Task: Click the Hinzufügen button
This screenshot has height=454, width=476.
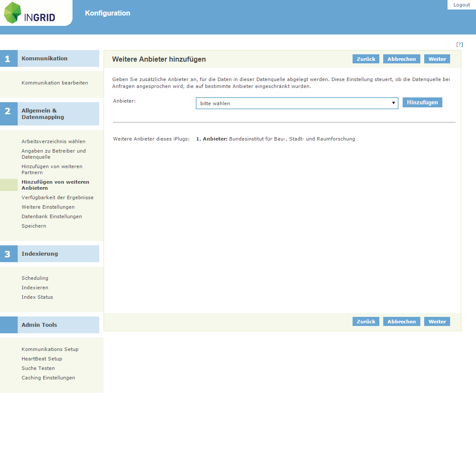Action: click(422, 103)
